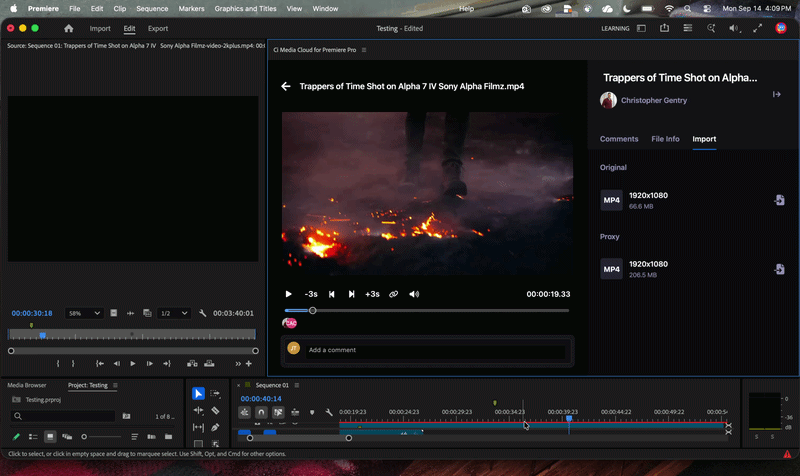Open Quick Export share icon
Screen dimensions: 800x476
coord(664,29)
